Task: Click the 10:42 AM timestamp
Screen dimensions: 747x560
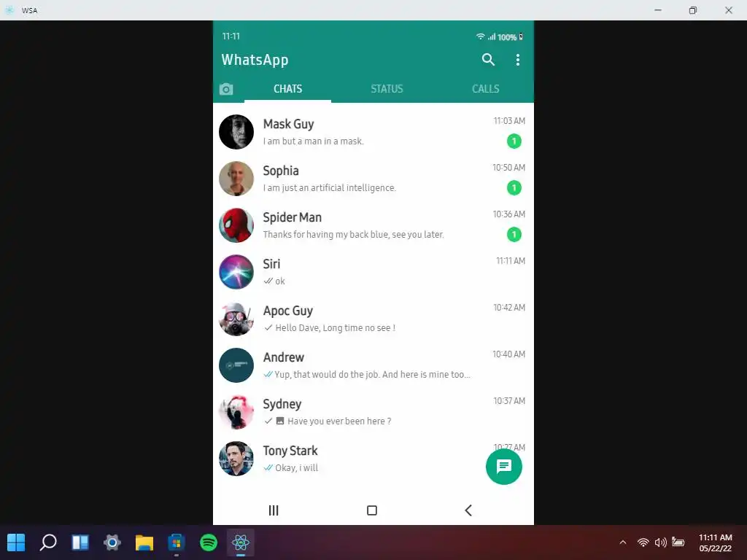Action: click(509, 308)
